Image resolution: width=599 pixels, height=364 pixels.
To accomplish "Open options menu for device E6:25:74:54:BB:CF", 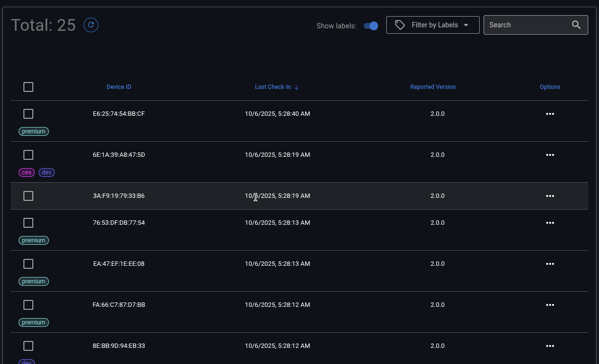I will point(550,114).
